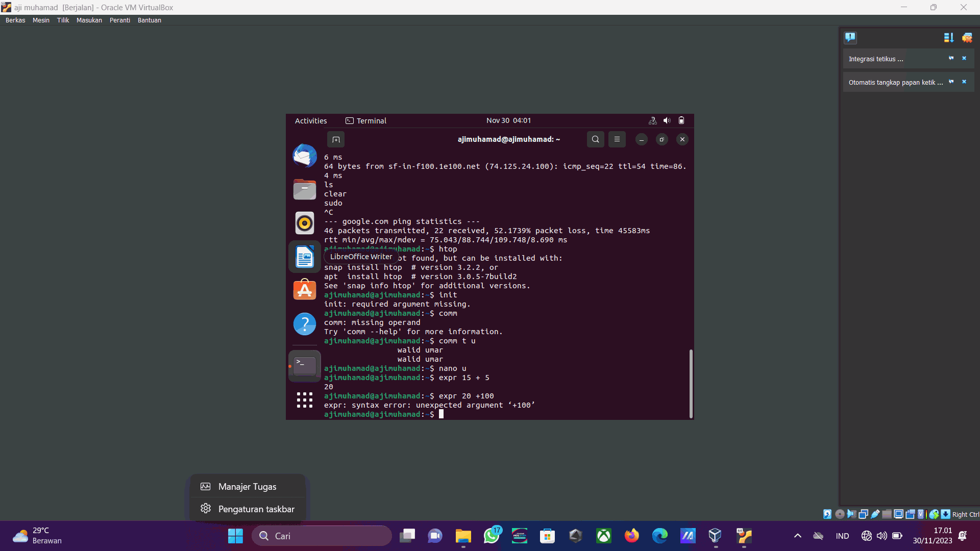Open WhatsApp from the taskbar
Viewport: 980px width, 551px height.
(x=492, y=536)
